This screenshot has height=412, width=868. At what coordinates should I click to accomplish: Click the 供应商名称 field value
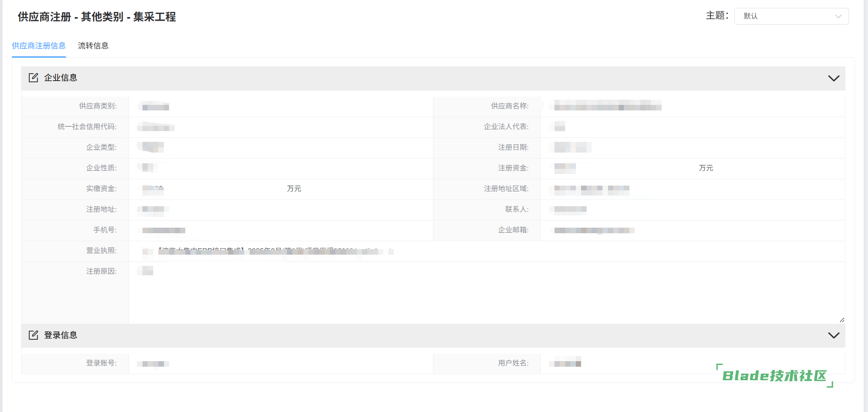click(607, 106)
